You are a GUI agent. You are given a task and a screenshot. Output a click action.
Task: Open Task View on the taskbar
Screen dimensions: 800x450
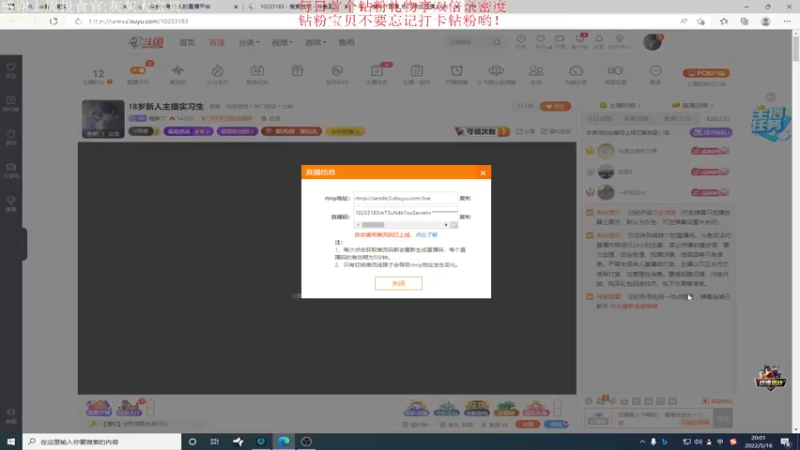[215, 441]
